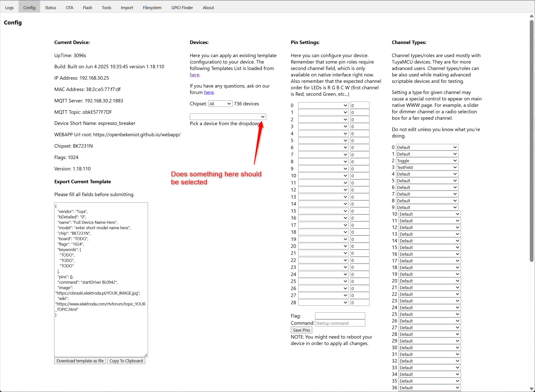
Task: Click the "IP Address: 192.168.30.25" text
Action: (x=82, y=78)
